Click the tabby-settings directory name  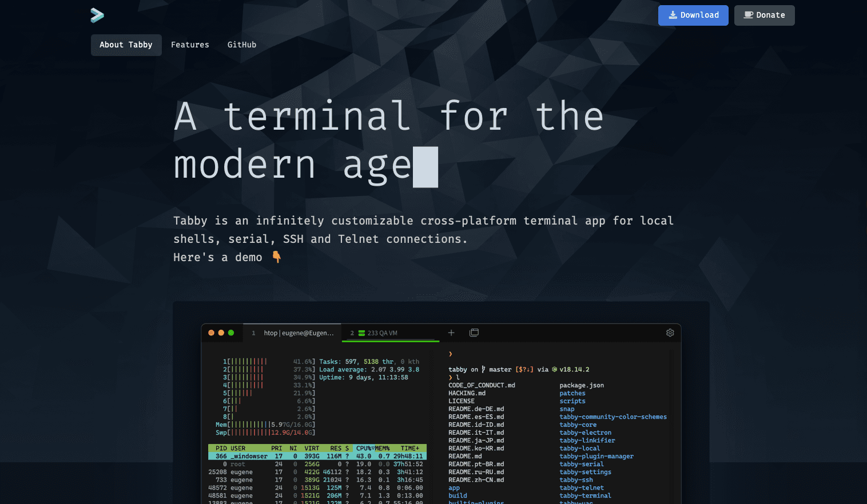click(x=585, y=473)
